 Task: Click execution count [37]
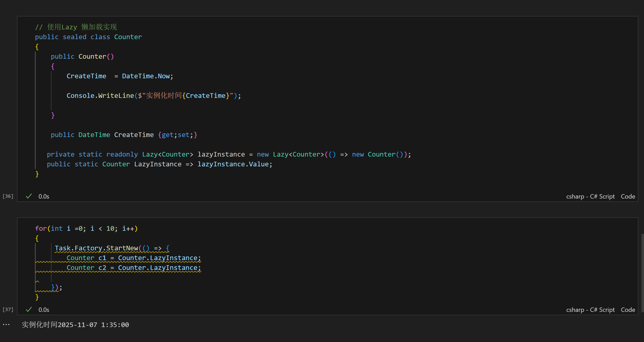pyautogui.click(x=8, y=310)
